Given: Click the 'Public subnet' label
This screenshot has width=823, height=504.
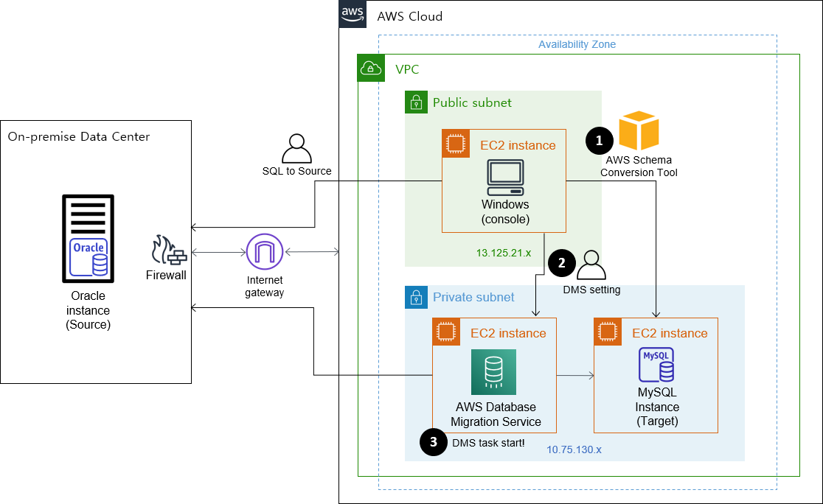Looking at the screenshot, I should coord(472,102).
